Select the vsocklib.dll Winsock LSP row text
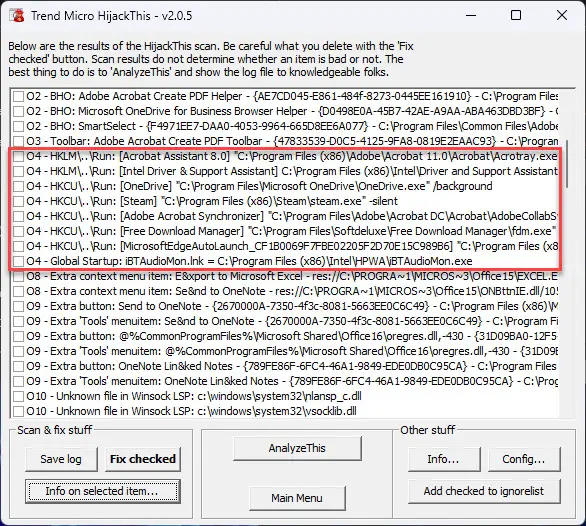Screen dimensions: 586x526 click(x=191, y=411)
